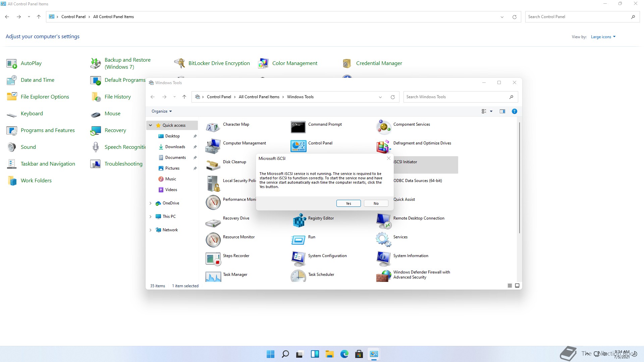
Task: Expand the OneDrive tree node
Action: pyautogui.click(x=151, y=203)
